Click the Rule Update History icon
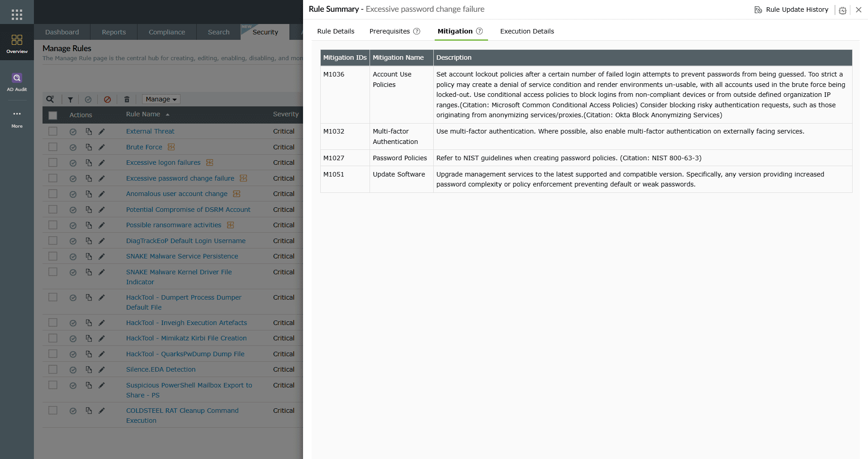This screenshot has height=459, width=868. 758,10
